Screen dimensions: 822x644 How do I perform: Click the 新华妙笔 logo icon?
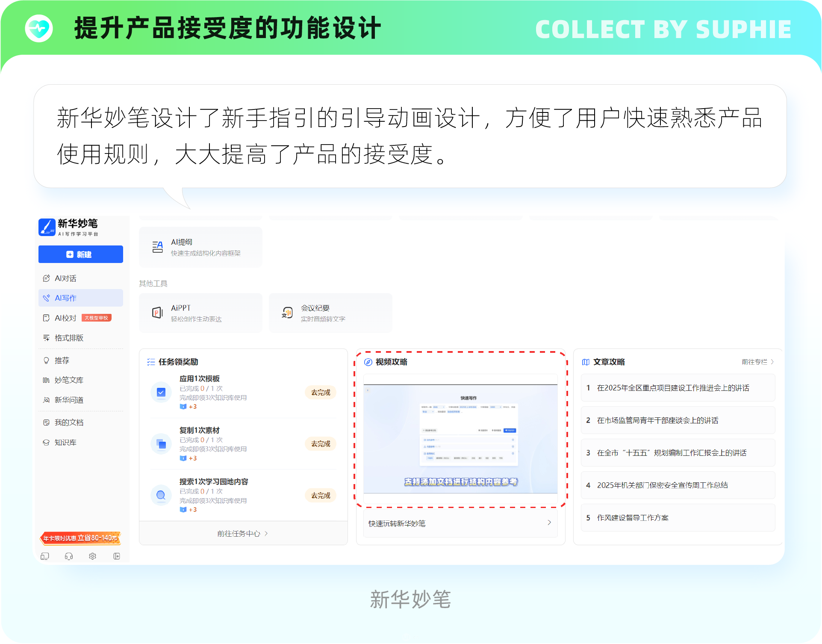(x=47, y=227)
